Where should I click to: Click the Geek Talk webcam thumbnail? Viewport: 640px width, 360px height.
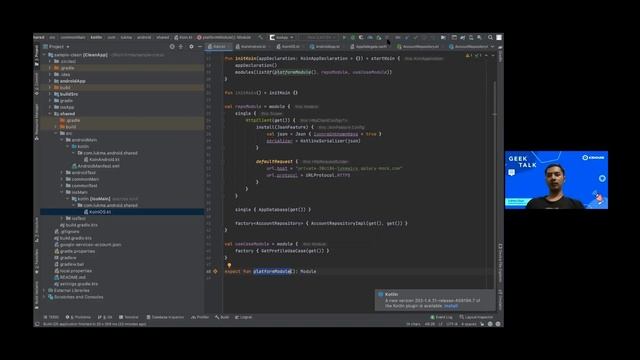(x=556, y=180)
